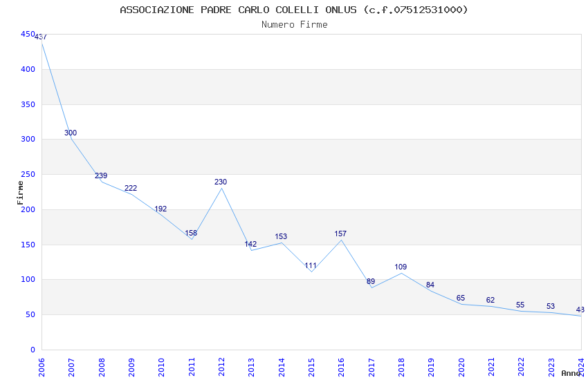Click the 2019 x-axis year
Screen dimensions: 588x380
coord(431,368)
